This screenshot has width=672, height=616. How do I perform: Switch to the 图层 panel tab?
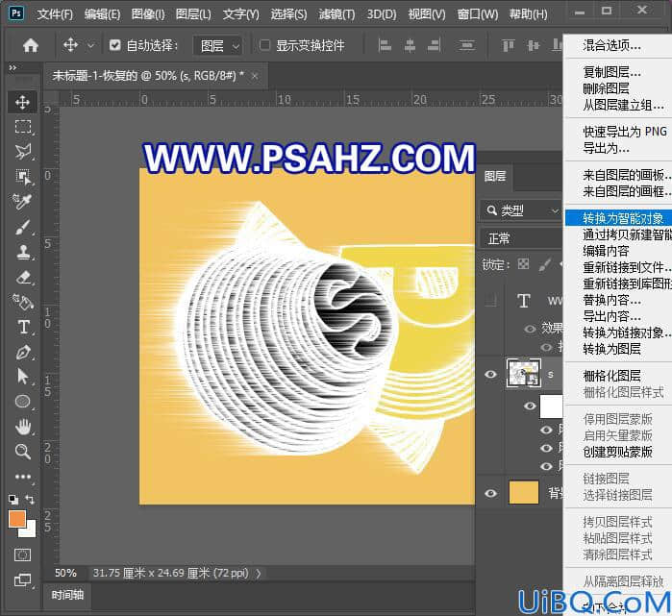[495, 176]
